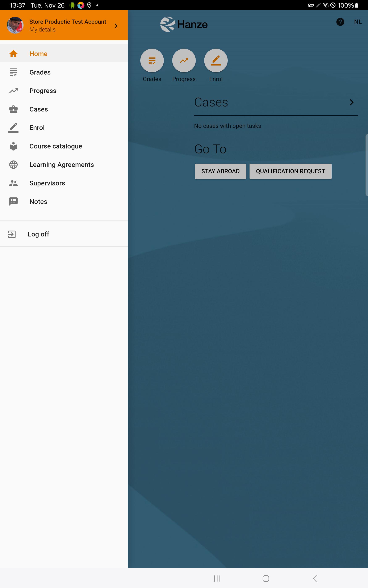Select Cases menu item

(64, 109)
